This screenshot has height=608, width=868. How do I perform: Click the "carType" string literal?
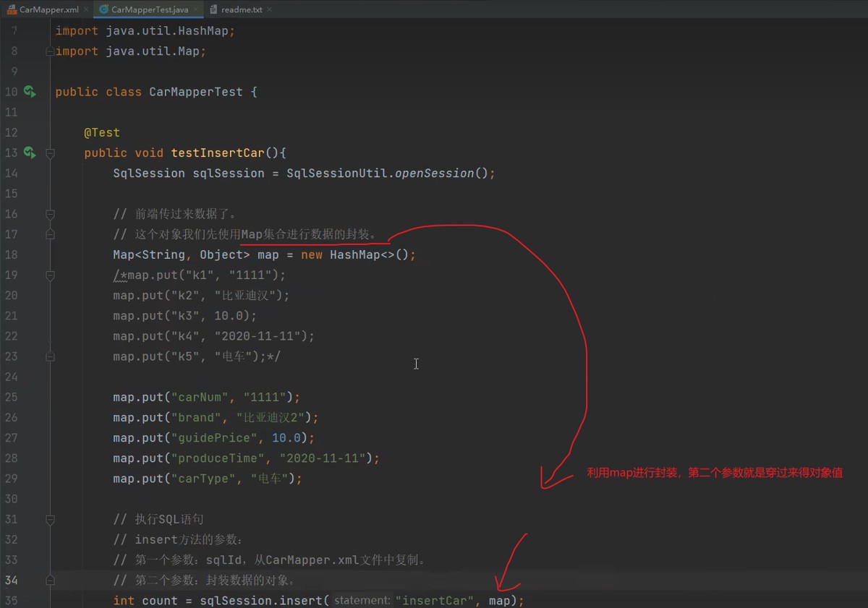coord(203,479)
